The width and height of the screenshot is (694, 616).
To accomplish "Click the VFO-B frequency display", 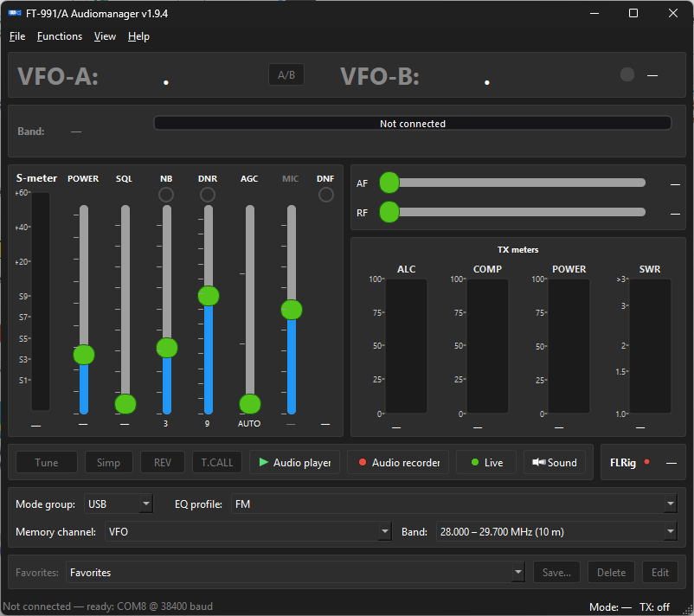I will pos(487,76).
